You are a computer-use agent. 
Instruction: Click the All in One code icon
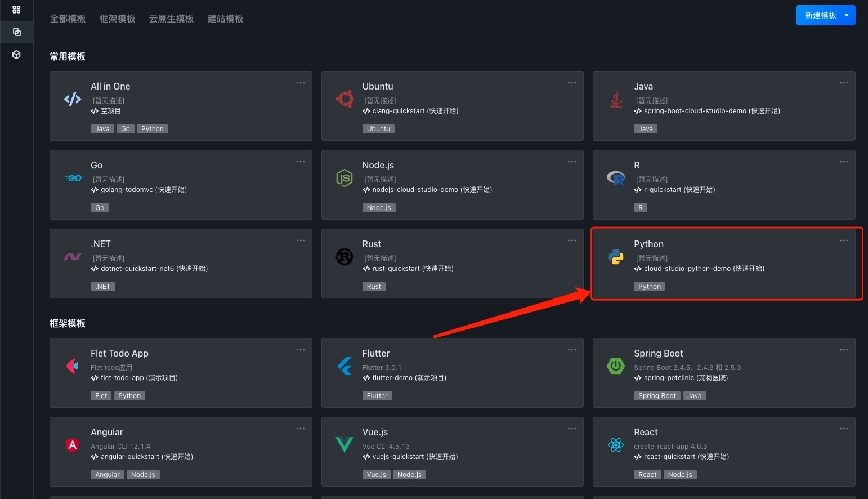point(73,100)
